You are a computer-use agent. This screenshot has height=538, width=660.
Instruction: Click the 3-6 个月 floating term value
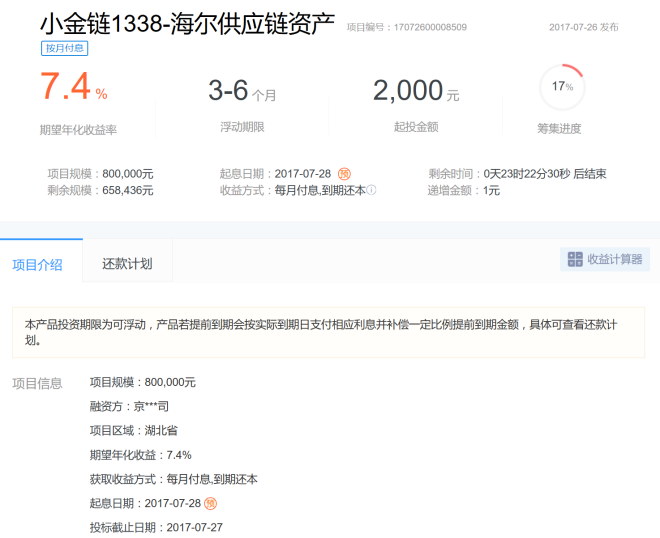tap(242, 91)
